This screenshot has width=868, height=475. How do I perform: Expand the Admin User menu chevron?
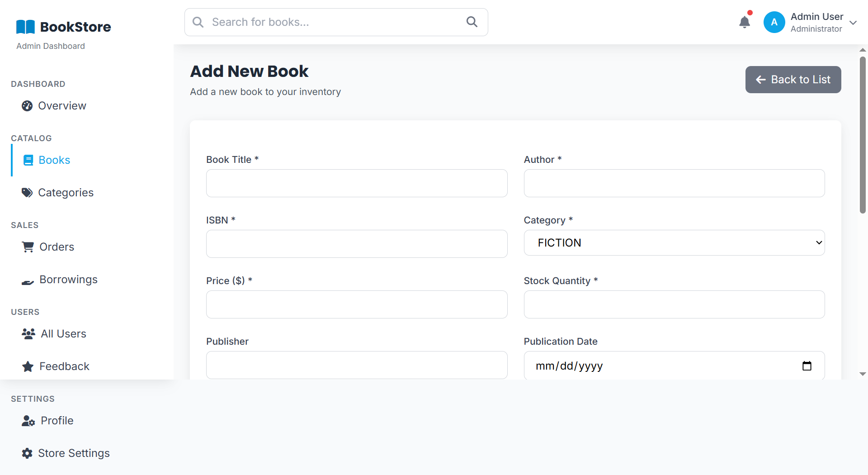click(x=853, y=23)
